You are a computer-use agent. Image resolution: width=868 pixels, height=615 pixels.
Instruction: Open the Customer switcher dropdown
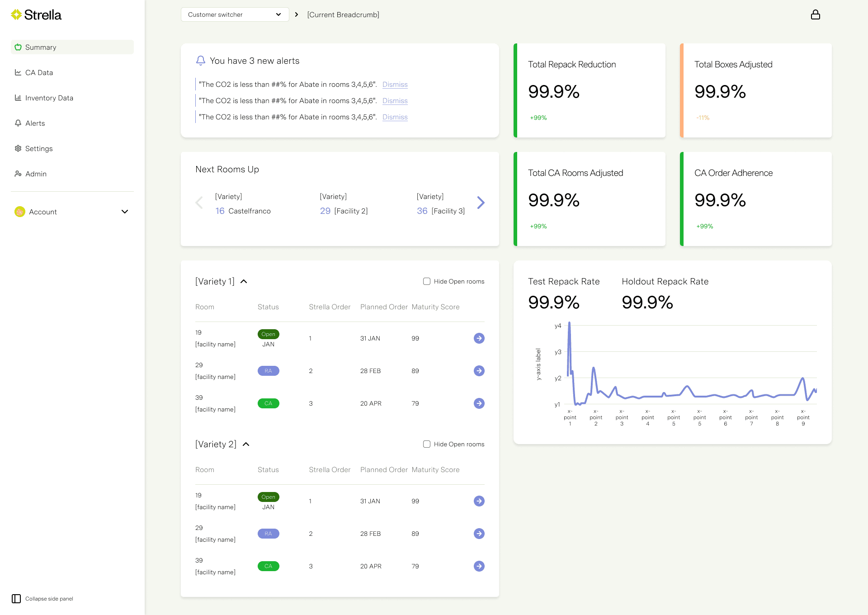[x=235, y=14]
